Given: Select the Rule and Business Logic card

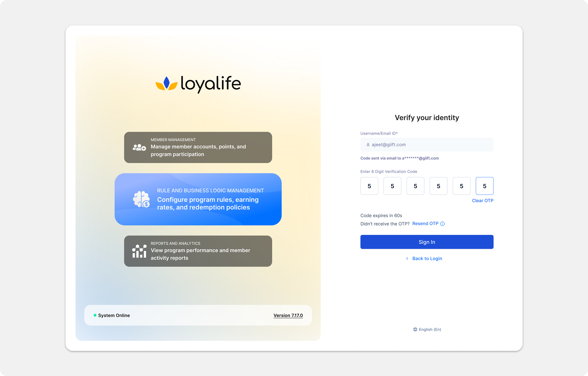Looking at the screenshot, I should point(198,199).
